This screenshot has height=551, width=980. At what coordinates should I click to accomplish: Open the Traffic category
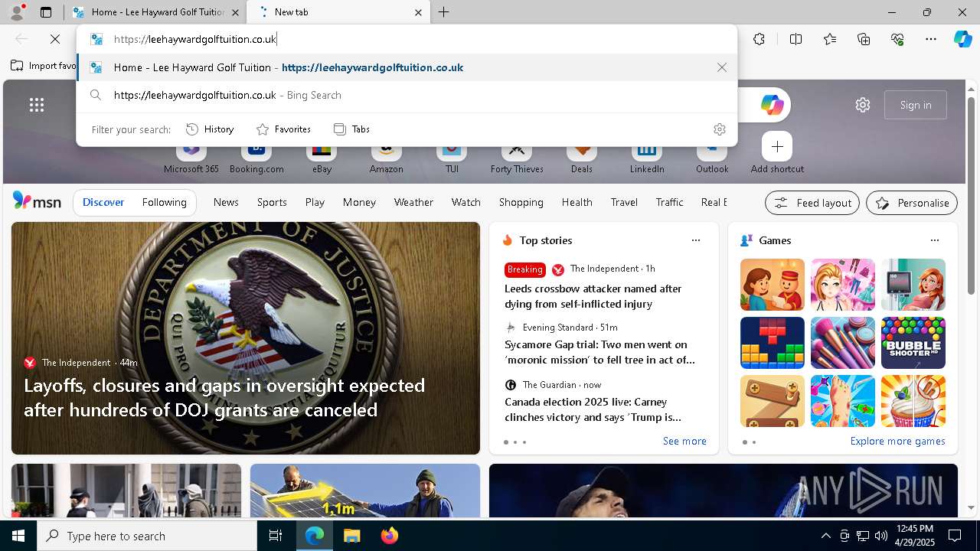pos(669,202)
